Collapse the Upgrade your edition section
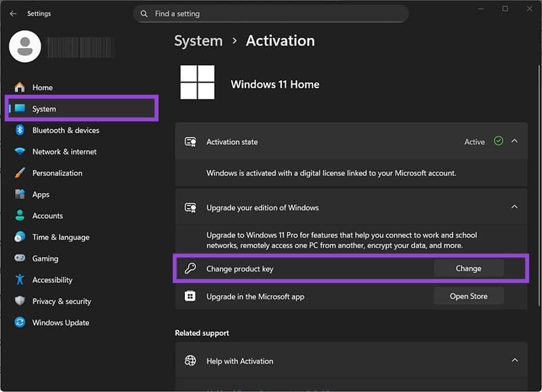 coord(515,207)
